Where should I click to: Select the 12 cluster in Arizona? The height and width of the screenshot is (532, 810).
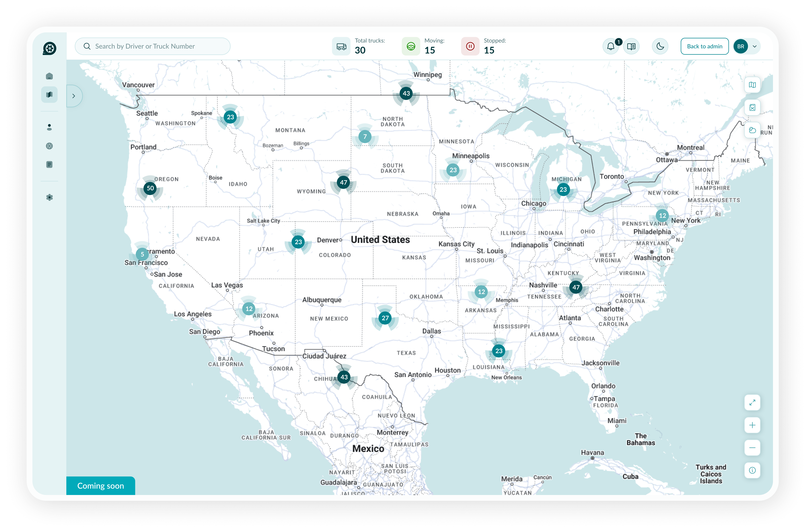point(249,309)
